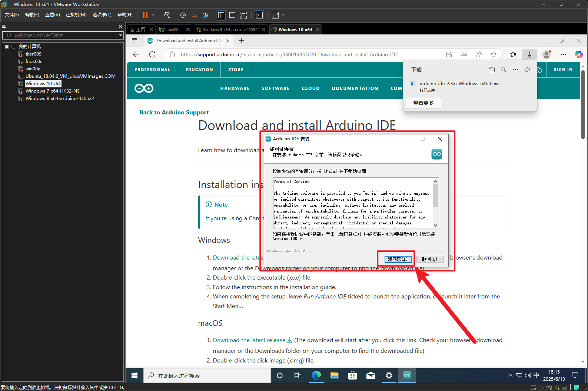Revert to snapshot using the orange clock icon

194,15
